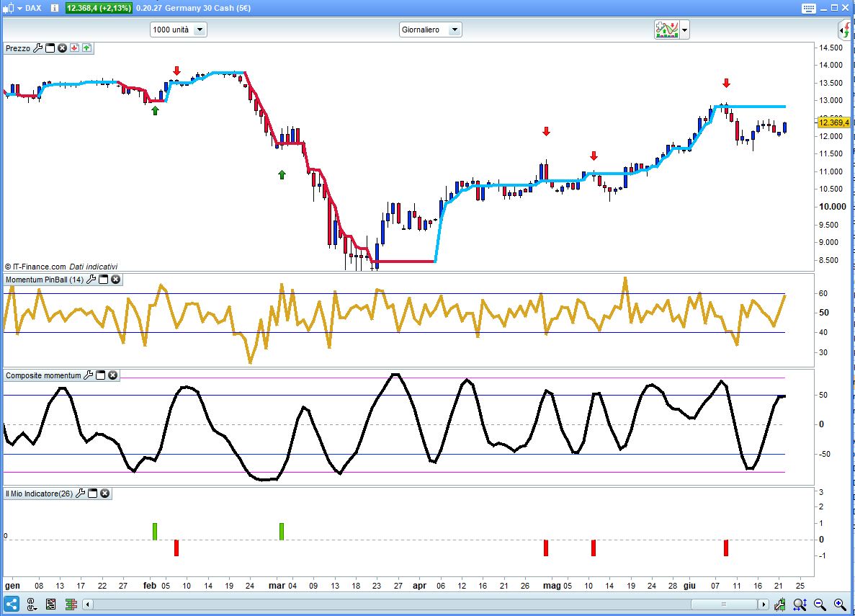The height and width of the screenshot is (616, 855).
Task: Click the yellow 12.369,4 current price label
Action: (833, 122)
